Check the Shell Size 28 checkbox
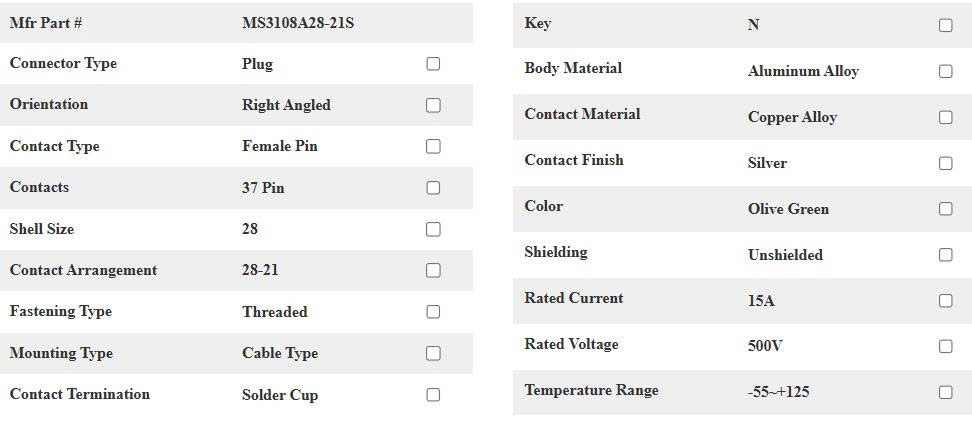The height and width of the screenshot is (421, 972). coord(433,229)
